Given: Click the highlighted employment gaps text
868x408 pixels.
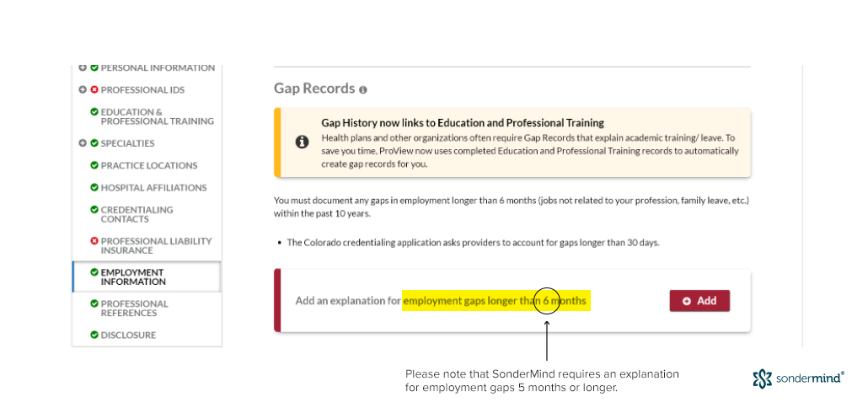Looking at the screenshot, I should [496, 301].
